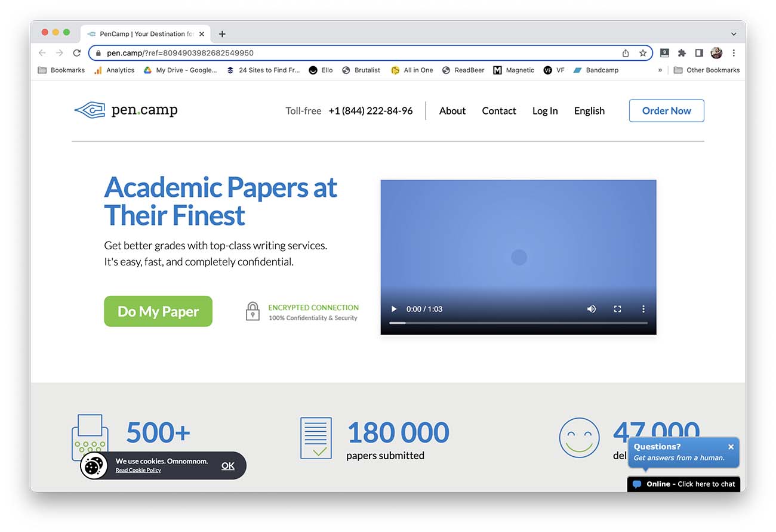Open the ReadBeer bookmark
The image size is (776, 532).
[463, 70]
